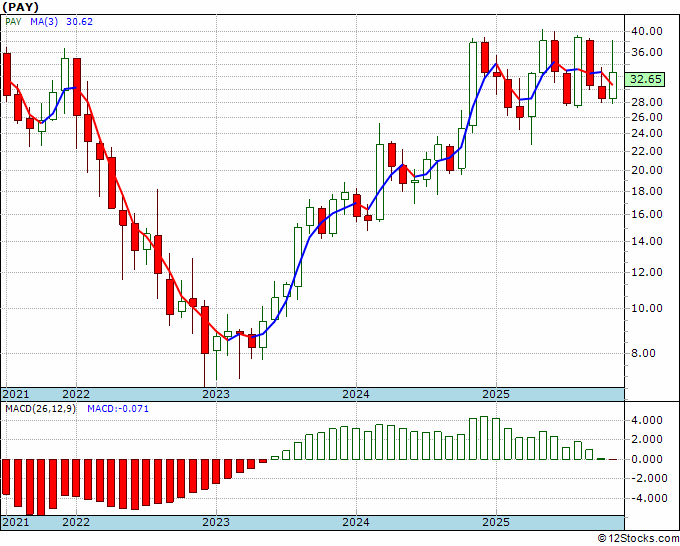Click the MACD:-0.071 value label
The height and width of the screenshot is (546, 680).
tap(118, 409)
